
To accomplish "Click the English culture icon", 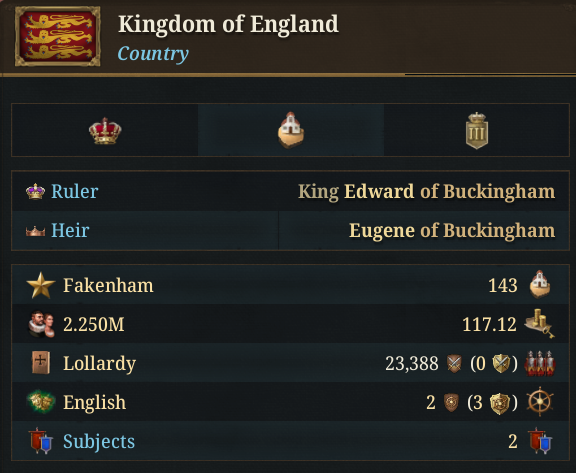I will [x=41, y=402].
